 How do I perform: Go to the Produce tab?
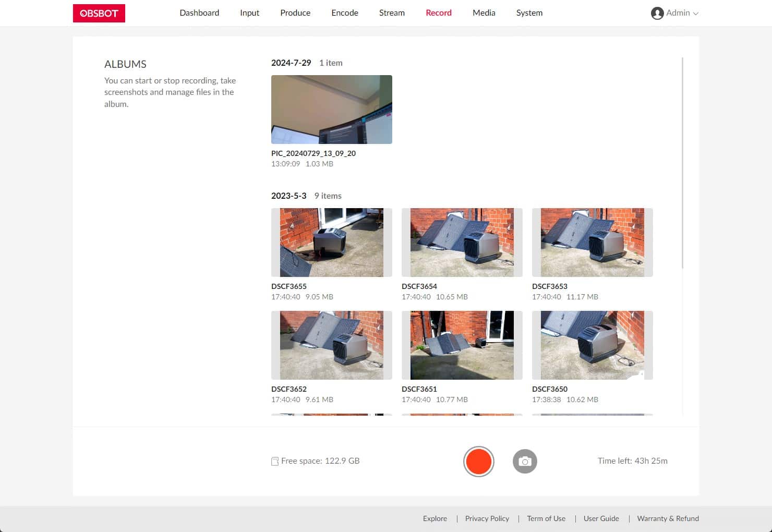295,13
